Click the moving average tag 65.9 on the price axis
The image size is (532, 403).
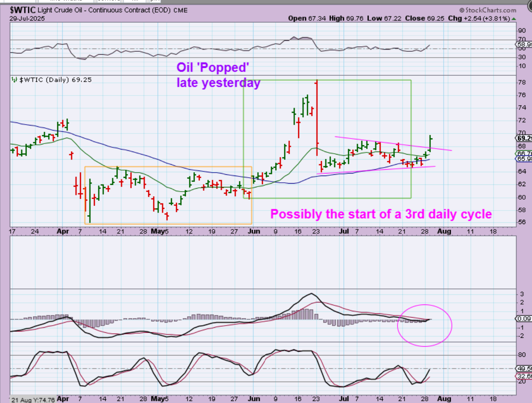click(524, 159)
